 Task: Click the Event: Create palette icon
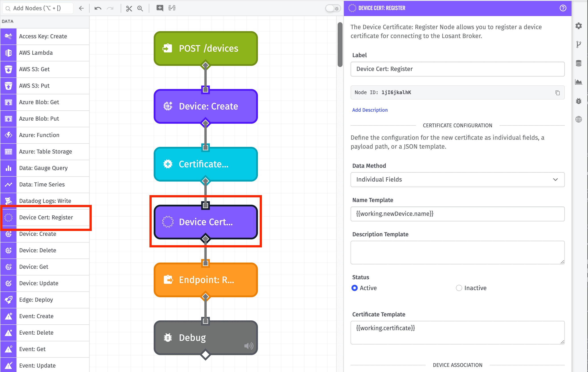coord(8,316)
